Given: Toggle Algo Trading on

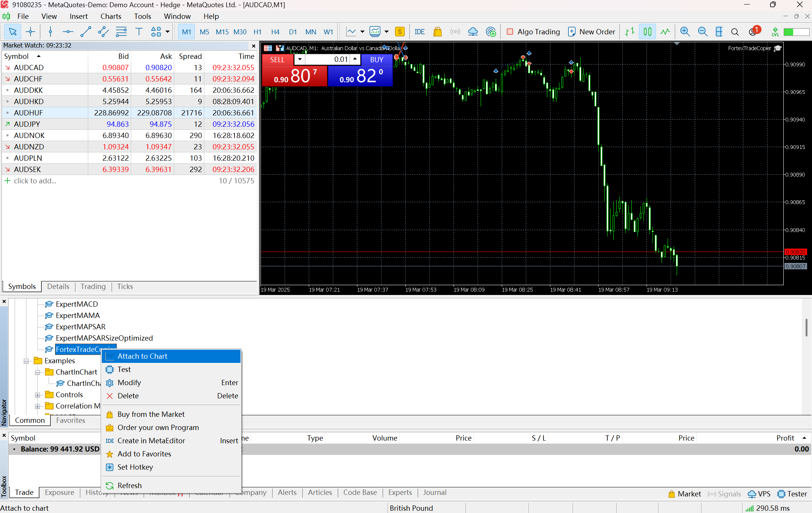Looking at the screenshot, I should [533, 32].
